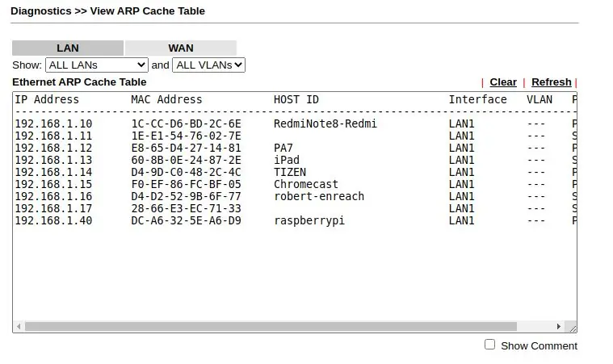Click the Refresh link
Image resolution: width=613 pixels, height=364 pixels.
click(552, 82)
